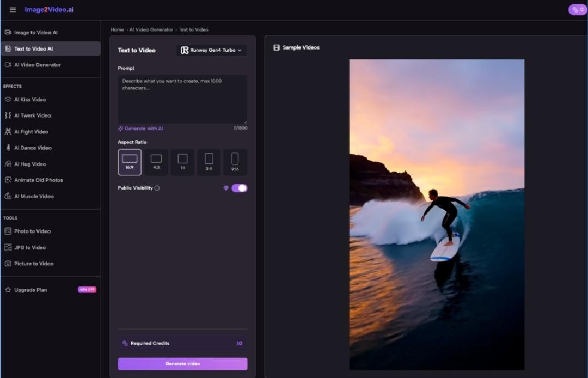Click the Animate Old Photos icon
588x378 pixels.
click(x=8, y=180)
